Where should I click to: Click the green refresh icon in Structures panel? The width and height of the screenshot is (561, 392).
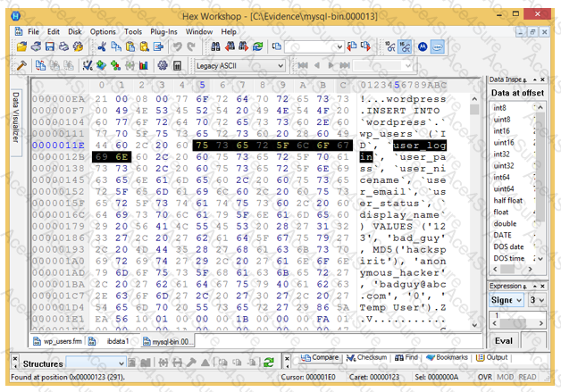268,363
